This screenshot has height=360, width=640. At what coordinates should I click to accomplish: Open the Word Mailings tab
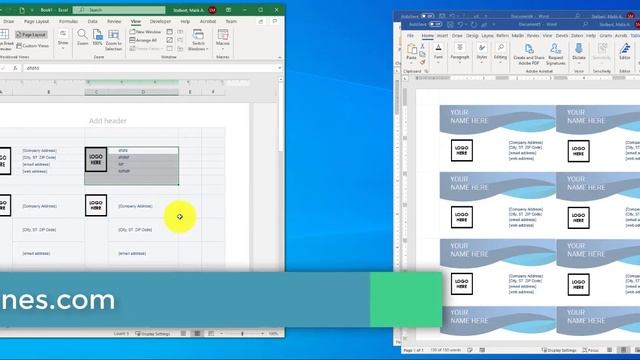(518, 36)
